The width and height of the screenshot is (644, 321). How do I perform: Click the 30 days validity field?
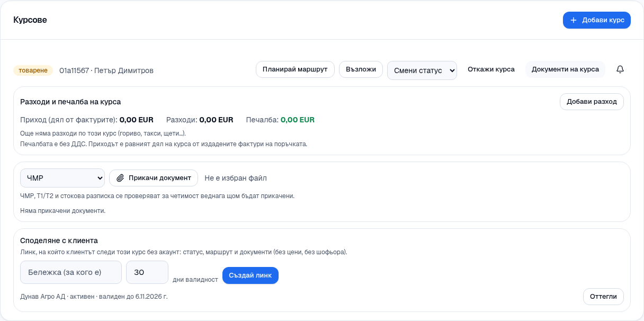coord(147,272)
